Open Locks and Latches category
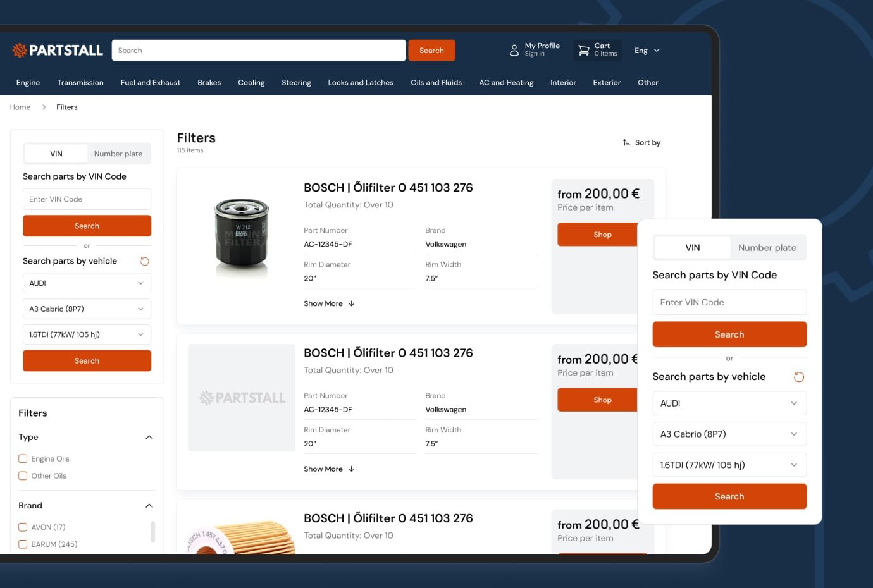This screenshot has width=873, height=588. point(361,83)
